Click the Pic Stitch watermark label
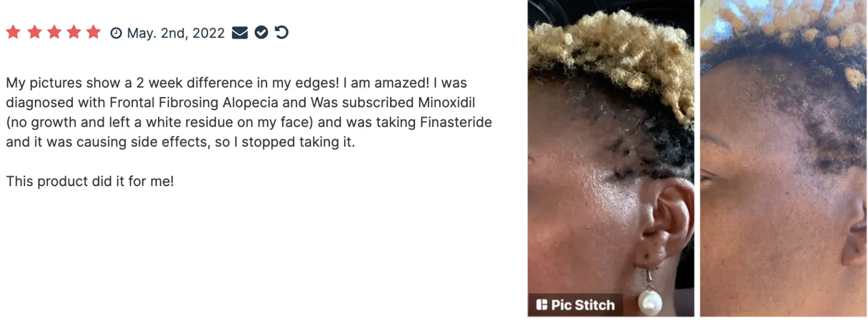 (576, 305)
